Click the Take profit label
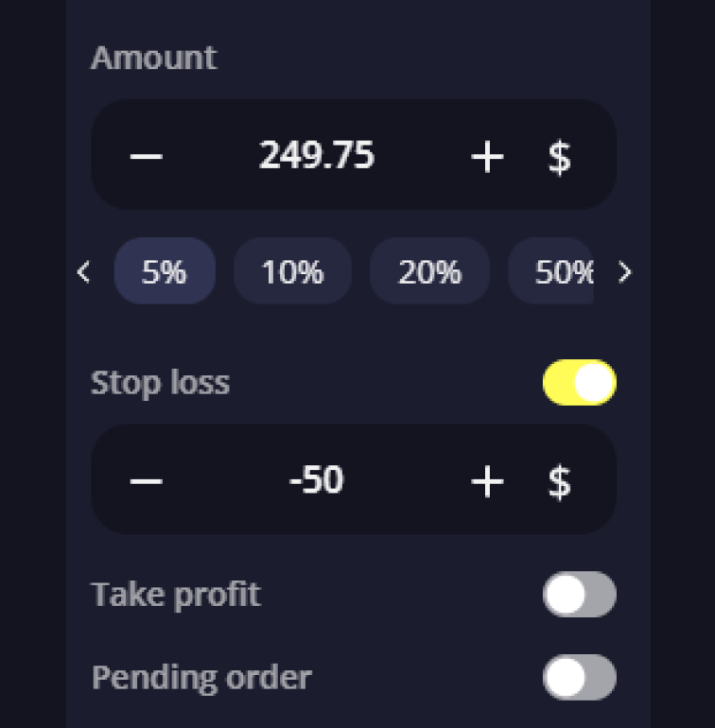This screenshot has height=728, width=715. [x=175, y=595]
